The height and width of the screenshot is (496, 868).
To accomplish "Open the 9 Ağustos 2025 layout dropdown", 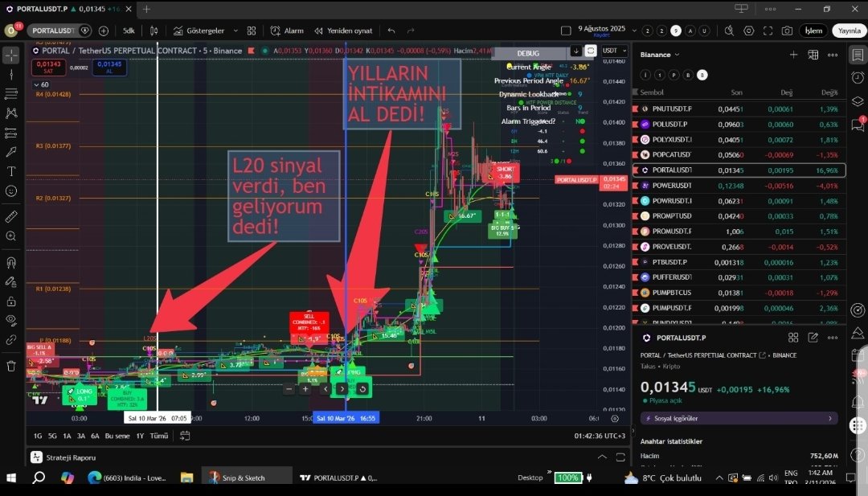I will coord(634,31).
